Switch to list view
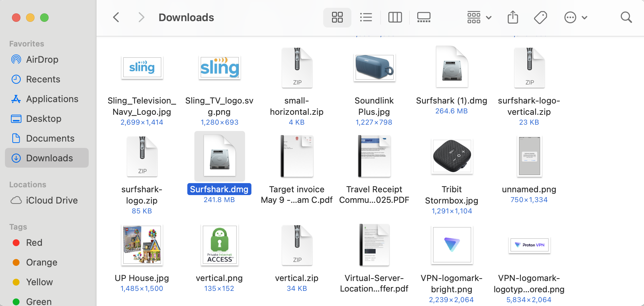 [366, 17]
